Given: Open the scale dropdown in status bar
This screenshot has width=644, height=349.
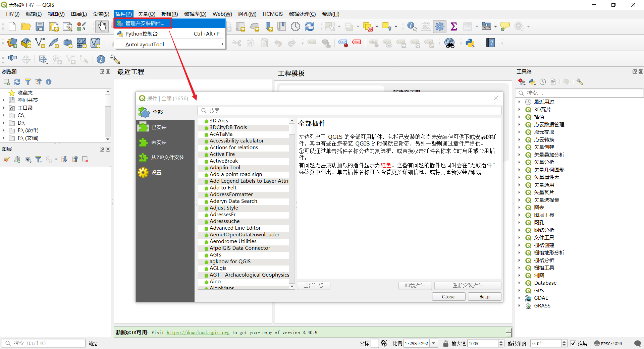Looking at the screenshot, I should tap(434, 343).
